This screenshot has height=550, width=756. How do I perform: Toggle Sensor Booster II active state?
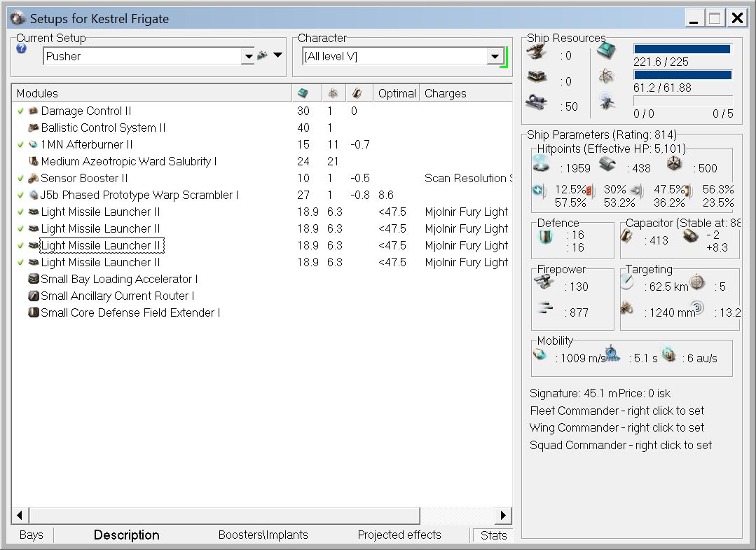[x=21, y=178]
